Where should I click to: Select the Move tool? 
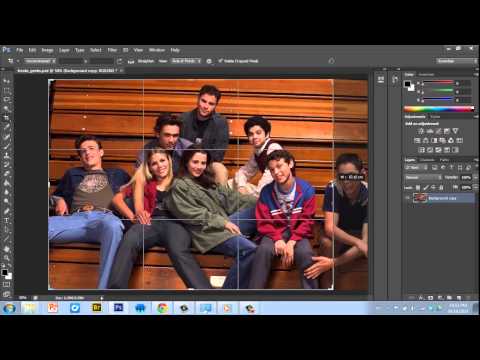pos(6,81)
